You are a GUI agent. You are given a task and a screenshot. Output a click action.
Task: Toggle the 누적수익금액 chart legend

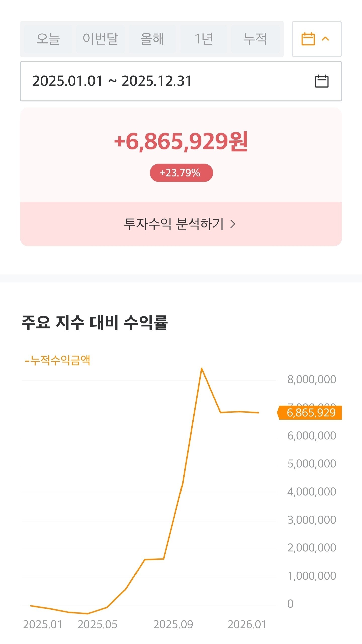pos(58,360)
